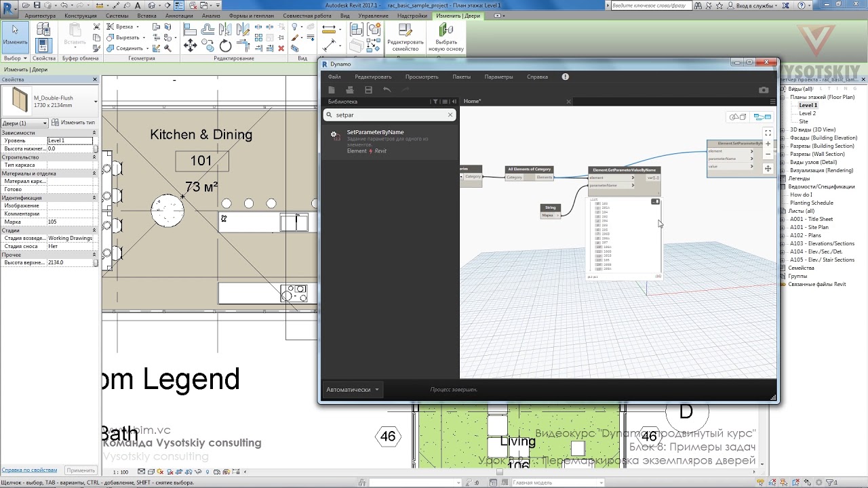Open the Вставка ribbon tab
Screen dimensions: 868x488
coord(146,16)
